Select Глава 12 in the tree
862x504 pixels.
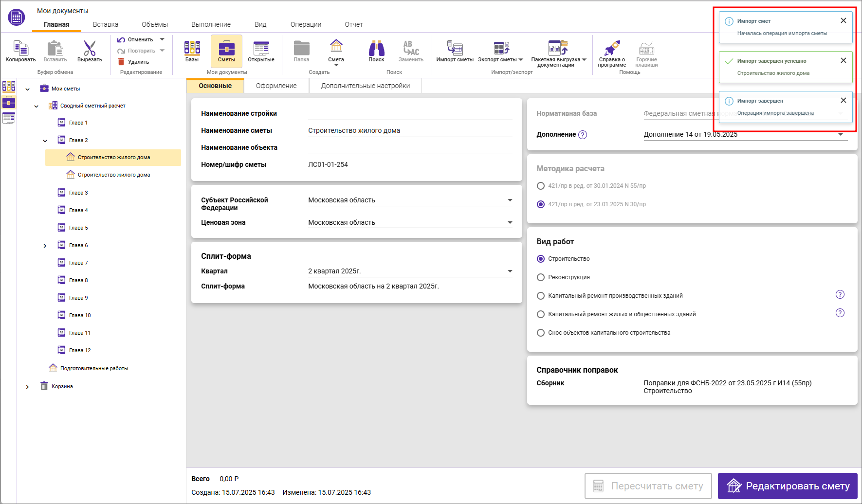point(80,350)
